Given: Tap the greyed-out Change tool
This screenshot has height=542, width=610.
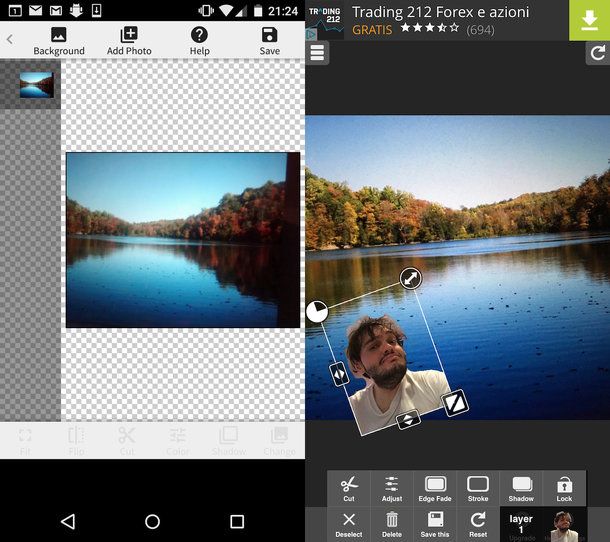Looking at the screenshot, I should point(279,441).
